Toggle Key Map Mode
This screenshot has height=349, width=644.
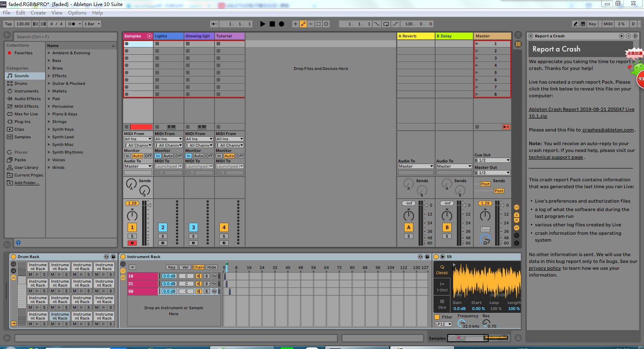[592, 24]
